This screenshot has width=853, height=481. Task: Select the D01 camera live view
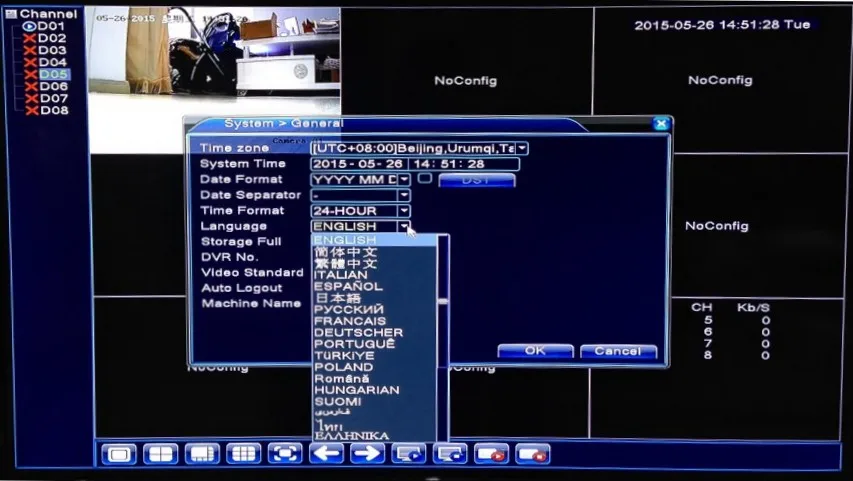215,79
